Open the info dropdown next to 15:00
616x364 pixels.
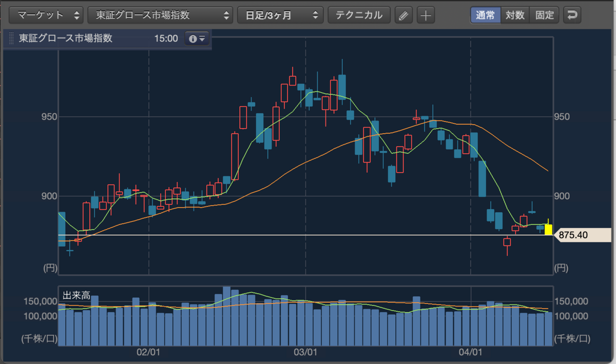(197, 38)
